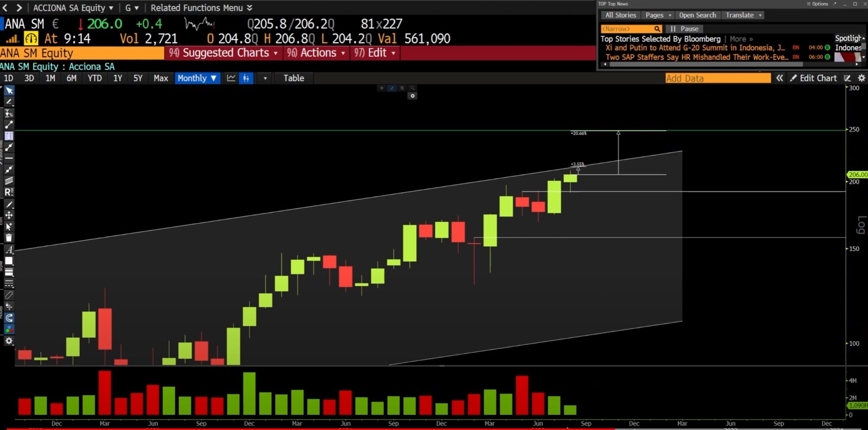Select the 1M time range

coord(50,78)
